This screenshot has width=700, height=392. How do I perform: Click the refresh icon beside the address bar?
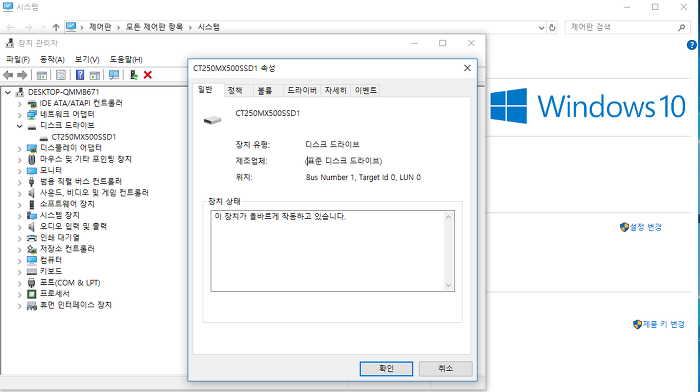[552, 27]
